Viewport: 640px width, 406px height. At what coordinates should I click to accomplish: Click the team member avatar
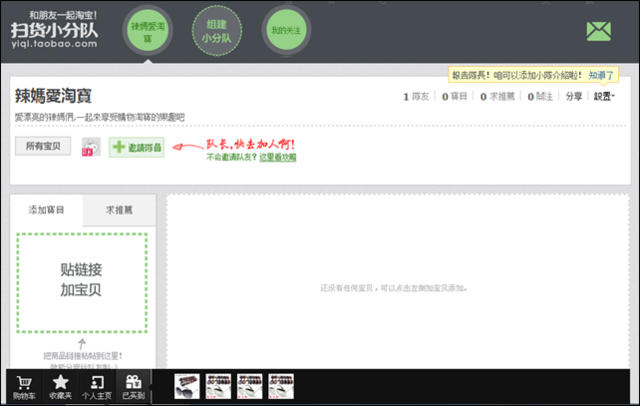click(x=91, y=147)
